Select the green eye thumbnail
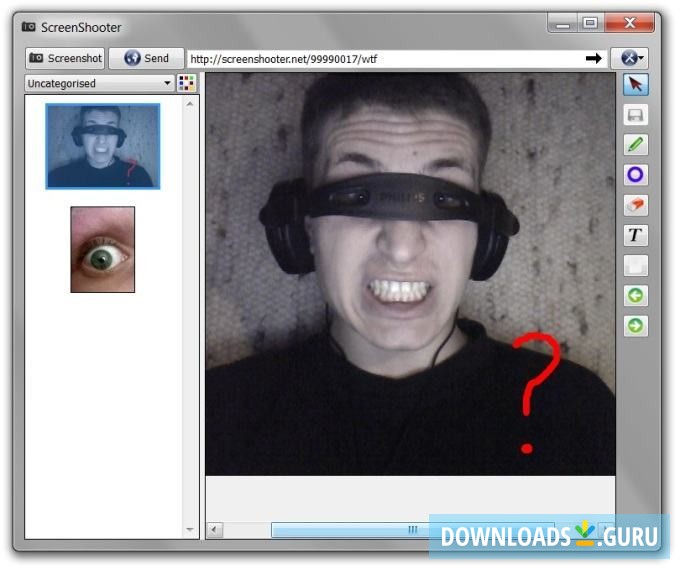The image size is (680, 569). [103, 251]
